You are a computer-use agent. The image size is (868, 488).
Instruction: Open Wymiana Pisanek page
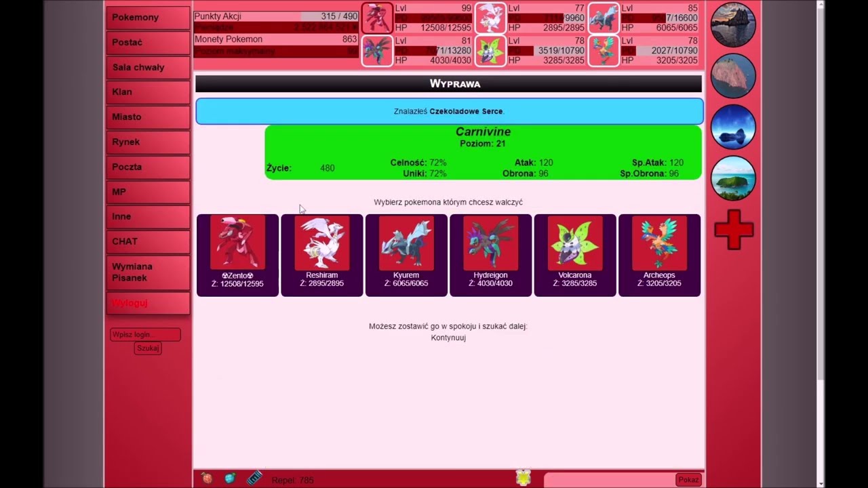coord(148,272)
